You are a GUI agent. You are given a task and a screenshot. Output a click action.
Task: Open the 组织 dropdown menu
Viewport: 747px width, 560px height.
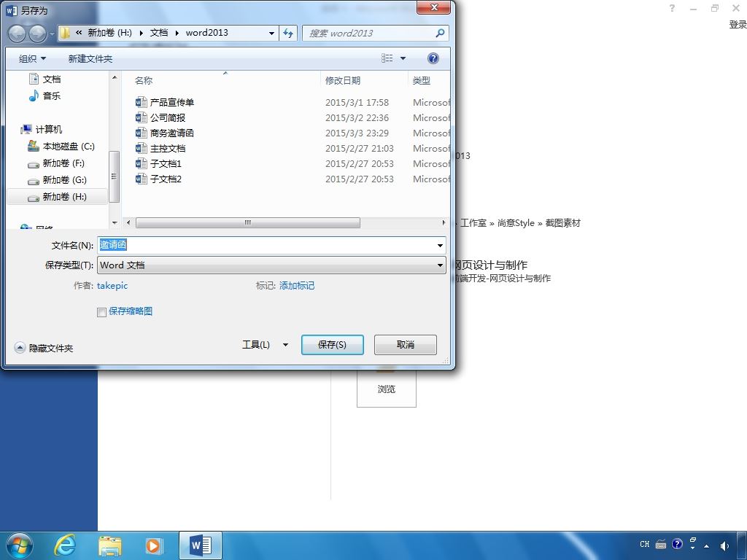(32, 58)
